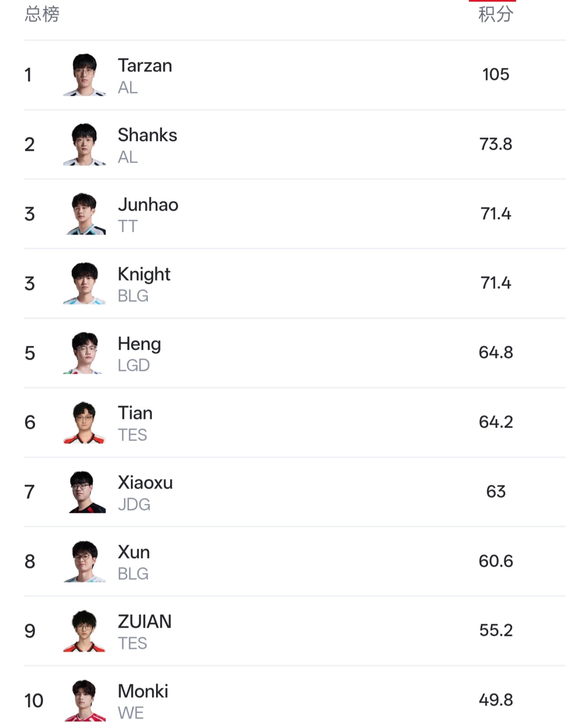Select the 积分 tab header
The width and height of the screenshot is (566, 728).
click(496, 14)
